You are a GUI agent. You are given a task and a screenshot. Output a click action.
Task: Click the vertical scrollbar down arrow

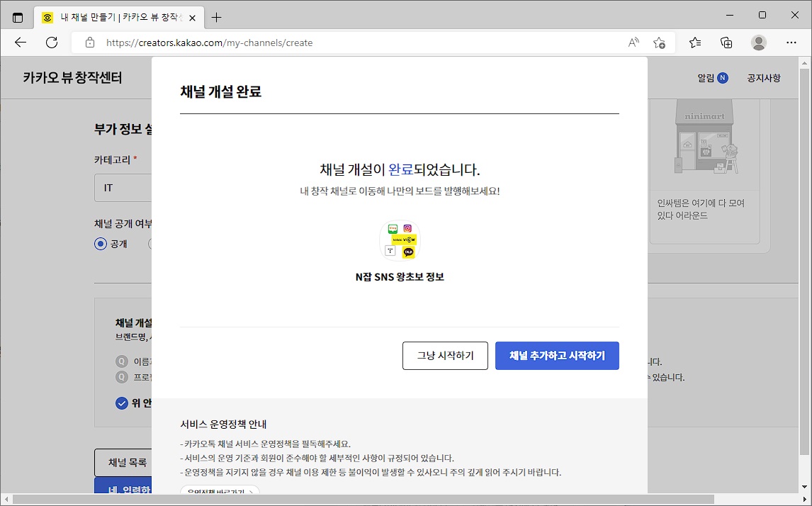805,488
